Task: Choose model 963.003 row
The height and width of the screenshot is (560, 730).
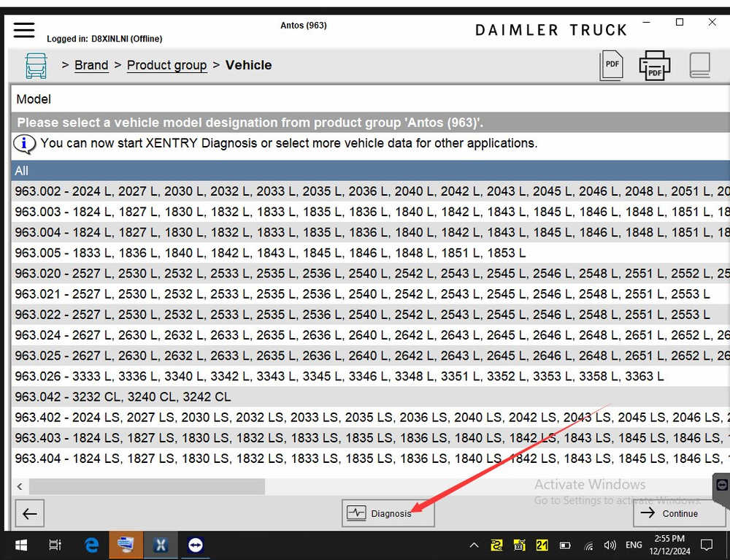Action: tap(371, 212)
